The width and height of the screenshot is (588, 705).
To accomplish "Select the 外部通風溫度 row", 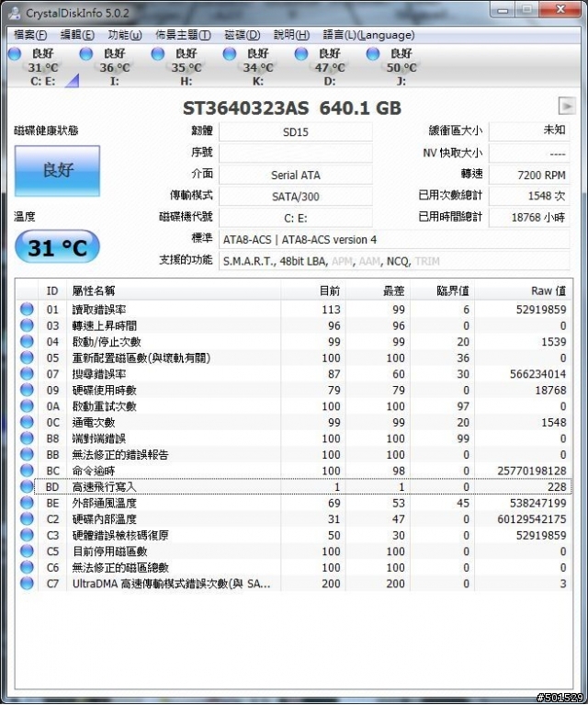I will coord(294,503).
